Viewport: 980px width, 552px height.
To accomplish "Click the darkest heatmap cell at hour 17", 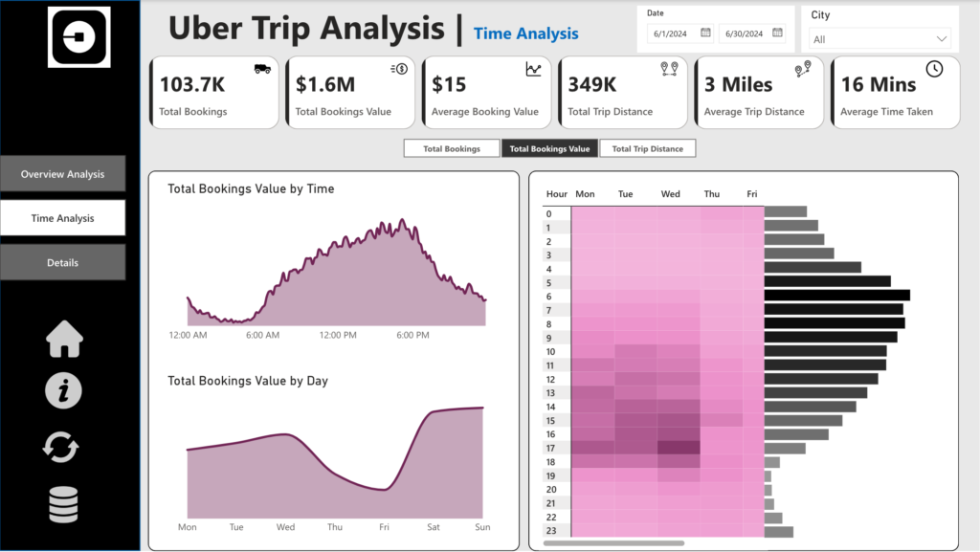I will [x=679, y=448].
